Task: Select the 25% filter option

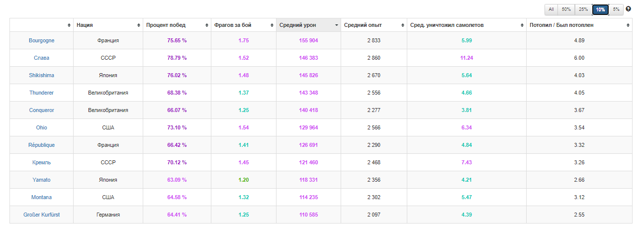Action: click(x=583, y=9)
